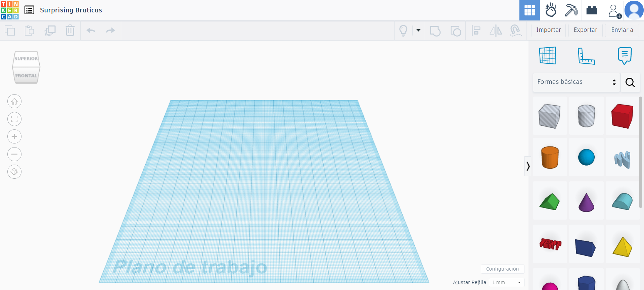The image size is (644, 290).
Task: Click the Fit all in view button
Action: pos(14,119)
